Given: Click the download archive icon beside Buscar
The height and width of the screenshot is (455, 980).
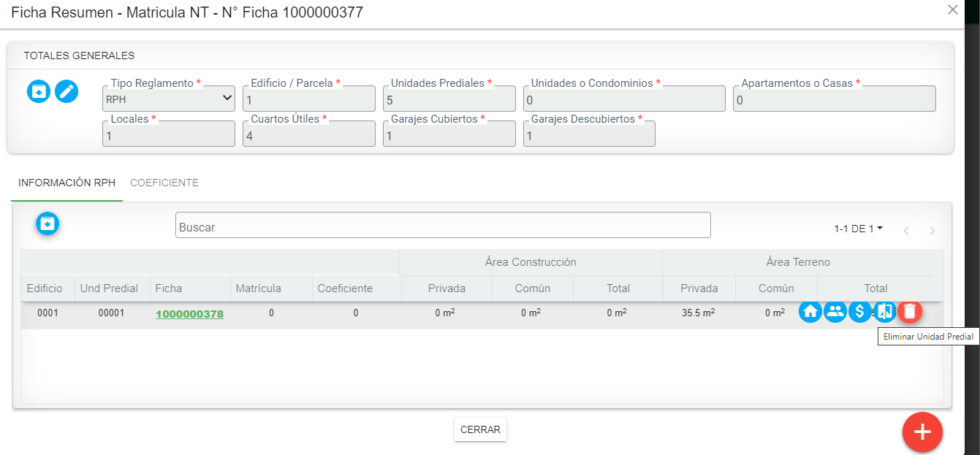Looking at the screenshot, I should pos(48,223).
